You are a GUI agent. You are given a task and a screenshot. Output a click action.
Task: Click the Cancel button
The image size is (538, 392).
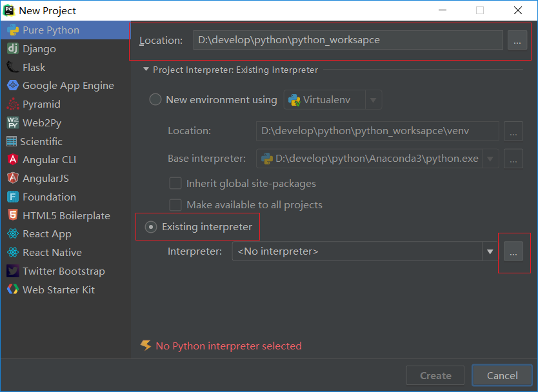click(502, 375)
